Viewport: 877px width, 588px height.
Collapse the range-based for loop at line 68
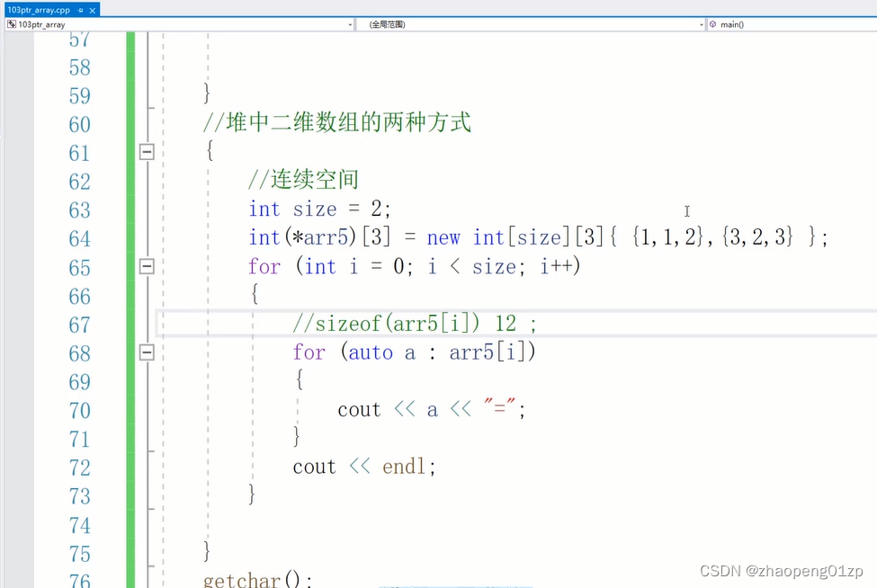point(146,352)
